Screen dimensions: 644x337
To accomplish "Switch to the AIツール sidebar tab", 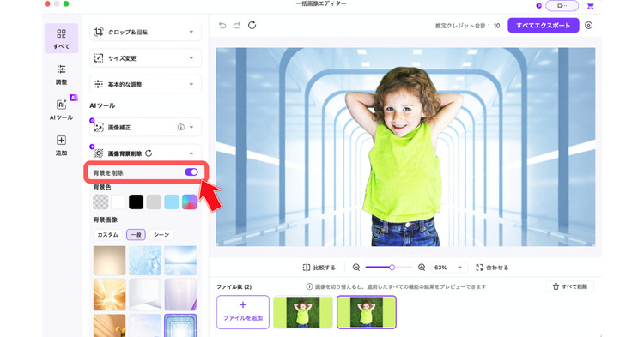I will point(61,110).
